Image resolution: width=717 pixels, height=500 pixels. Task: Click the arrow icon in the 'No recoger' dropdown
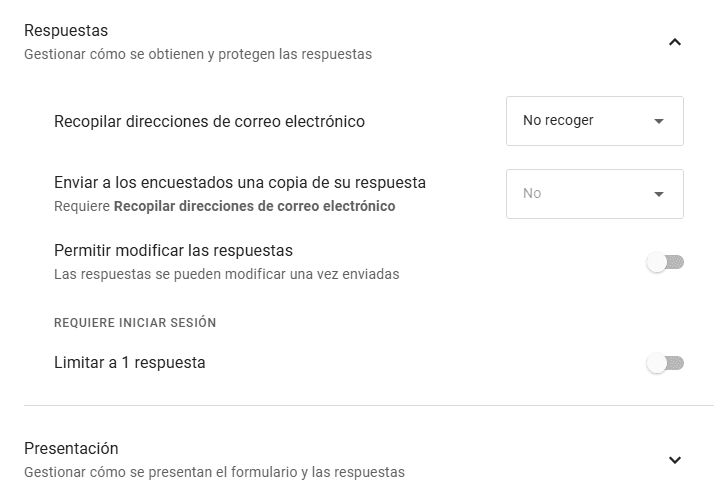pyautogui.click(x=658, y=121)
